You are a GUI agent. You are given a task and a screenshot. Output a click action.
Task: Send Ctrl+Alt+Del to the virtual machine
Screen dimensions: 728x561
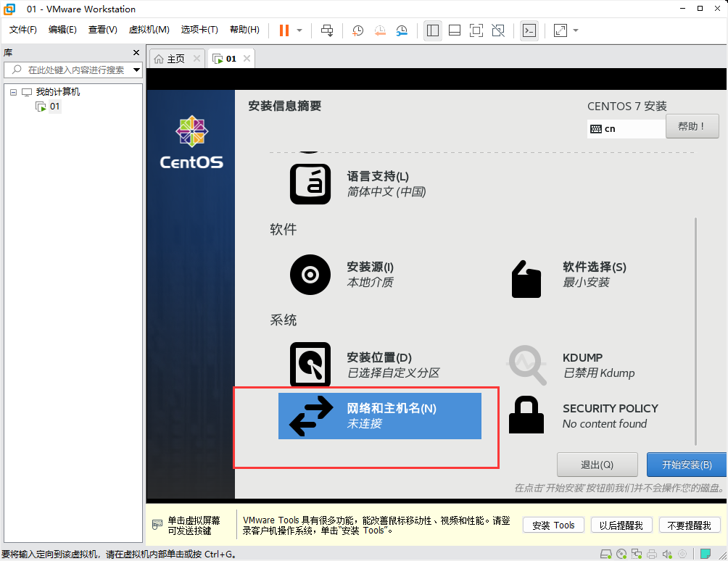(x=327, y=30)
